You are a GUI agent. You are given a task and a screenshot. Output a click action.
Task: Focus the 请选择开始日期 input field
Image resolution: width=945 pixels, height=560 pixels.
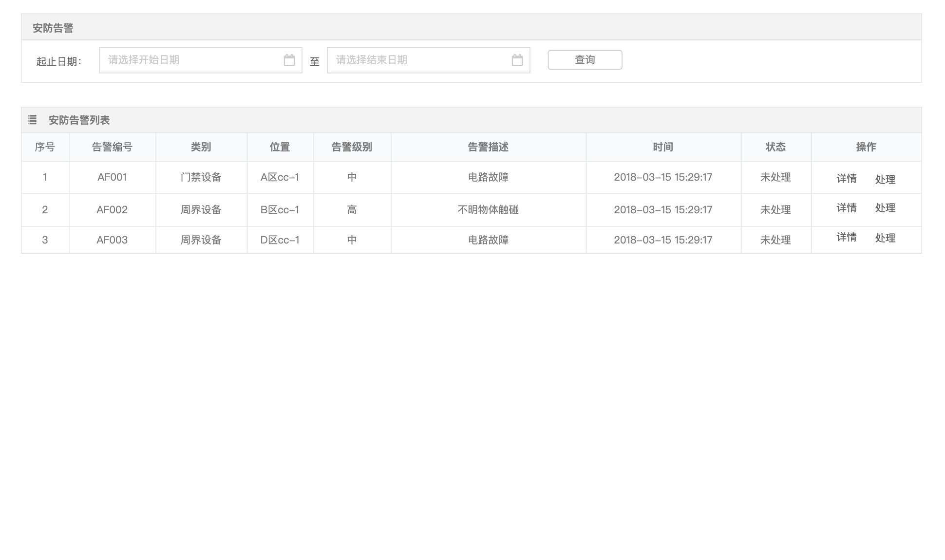191,60
